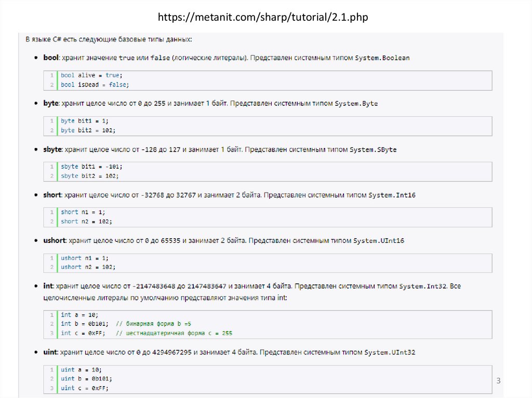Click the bold 'short' type name
The image size is (532, 398).
pos(52,195)
